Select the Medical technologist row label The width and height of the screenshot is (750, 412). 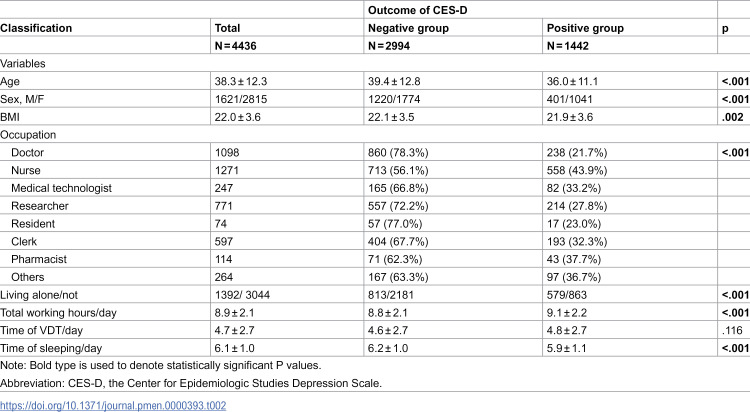[61, 188]
